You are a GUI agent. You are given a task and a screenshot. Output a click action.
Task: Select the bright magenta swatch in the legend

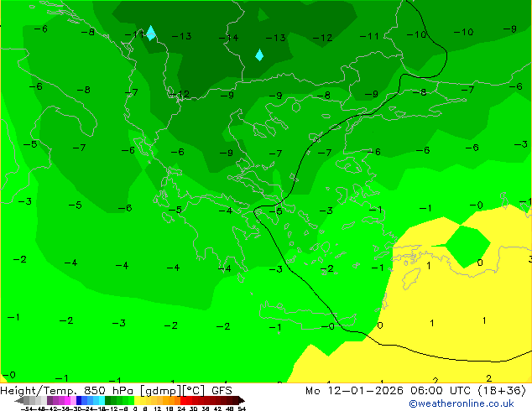(67, 400)
